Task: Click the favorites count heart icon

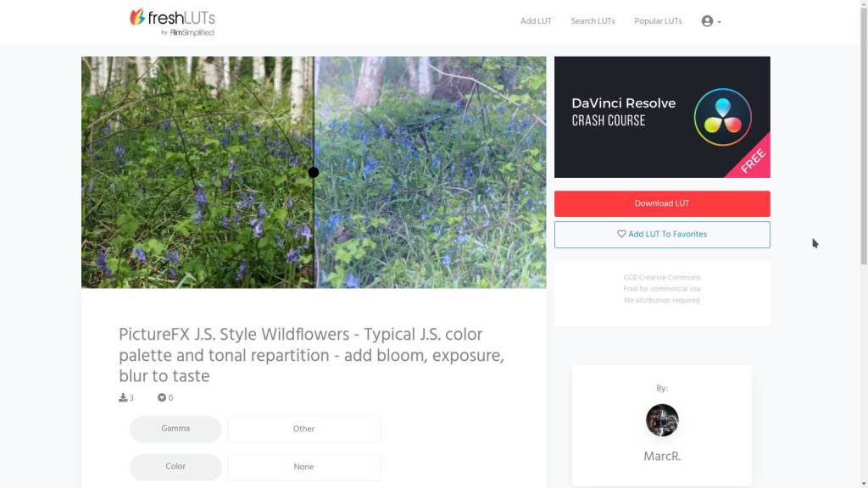Action: coord(162,397)
